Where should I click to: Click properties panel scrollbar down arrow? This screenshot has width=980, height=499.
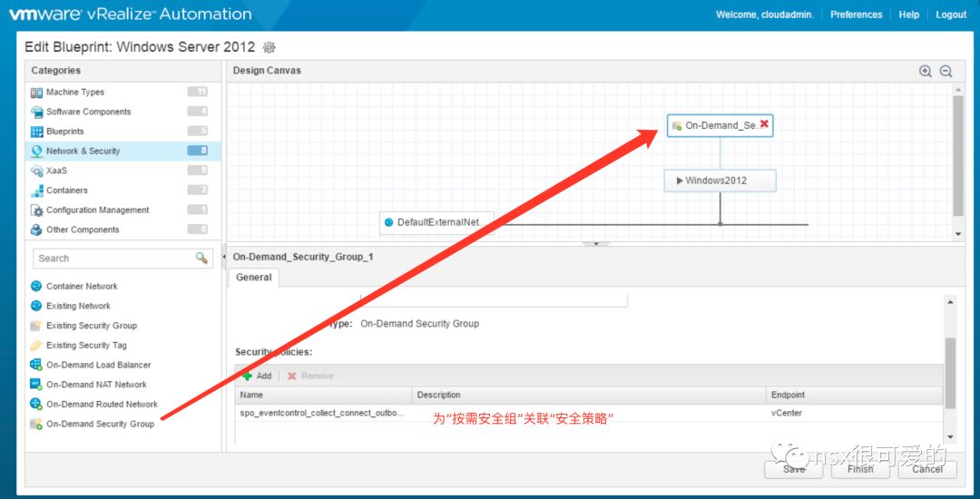(x=951, y=437)
